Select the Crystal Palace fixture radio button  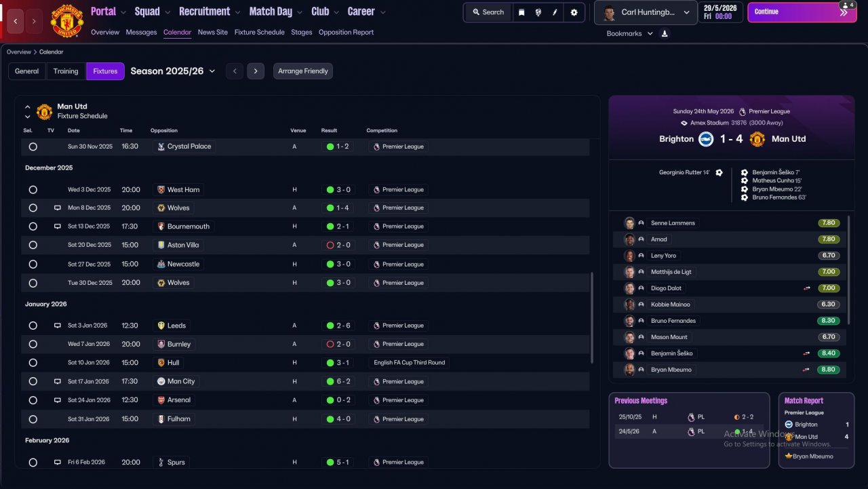pos(33,146)
